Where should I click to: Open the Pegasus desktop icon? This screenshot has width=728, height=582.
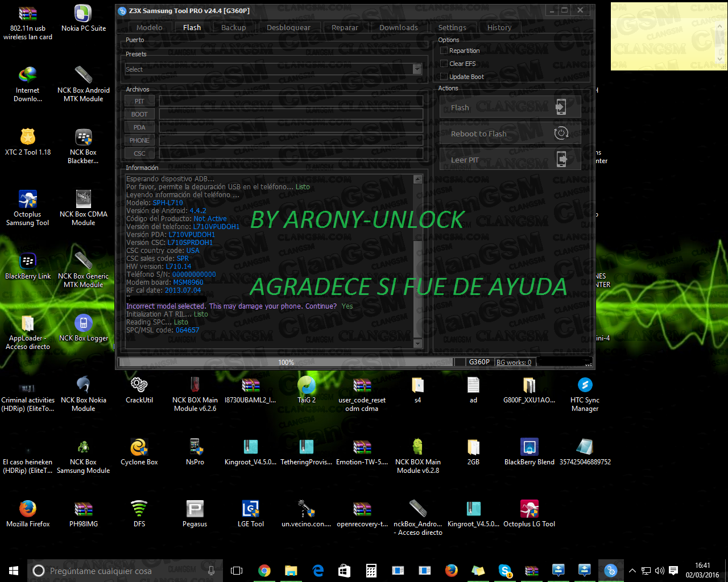click(195, 514)
